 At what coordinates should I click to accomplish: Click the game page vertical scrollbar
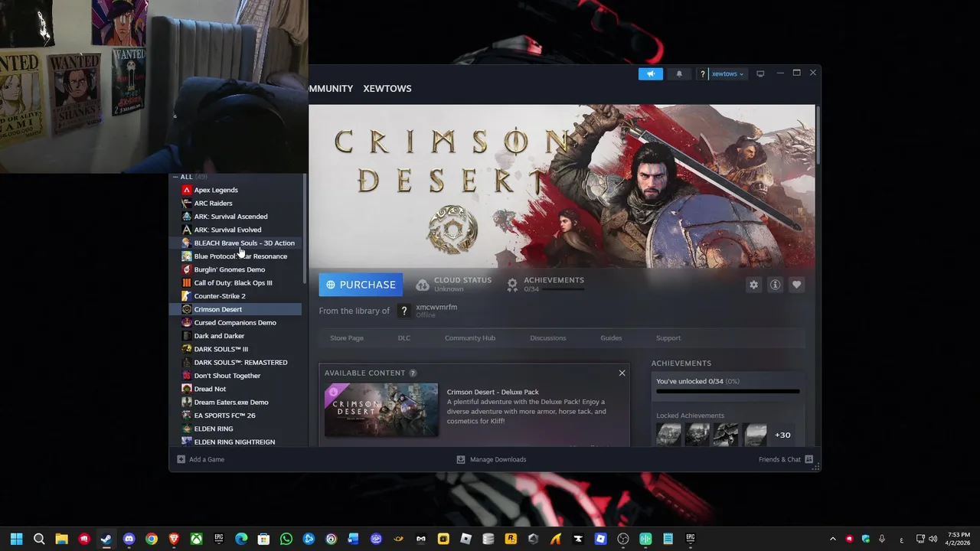click(x=818, y=134)
